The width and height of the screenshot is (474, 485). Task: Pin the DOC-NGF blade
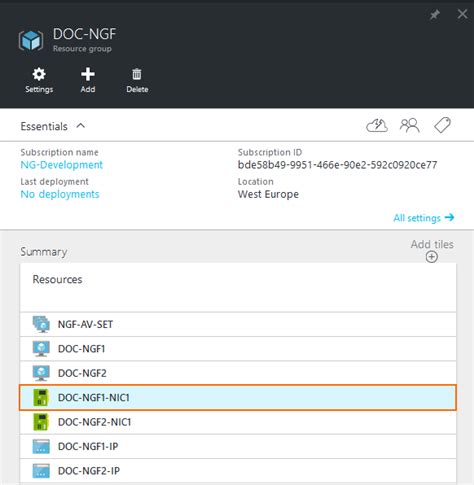coord(435,15)
